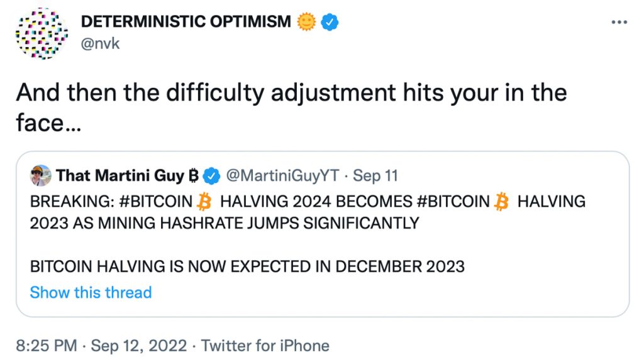Click the 8:25 PM Sep 12, 2022 timestamp

tap(101, 345)
